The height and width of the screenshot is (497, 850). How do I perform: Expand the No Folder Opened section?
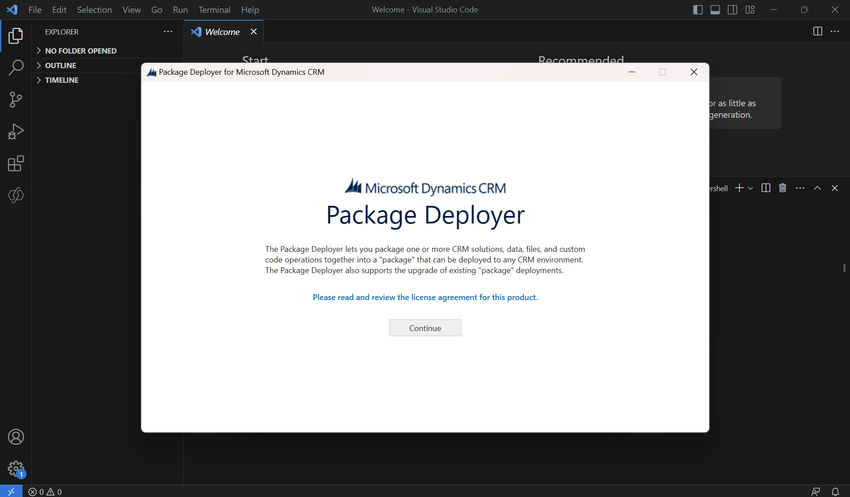80,50
